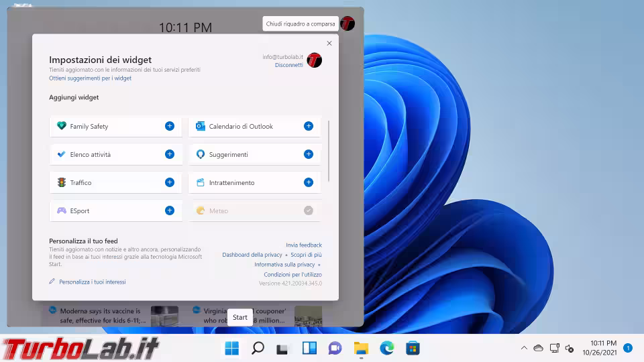The image size is (644, 362).
Task: Open Personalizza i tuoi interessi
Action: (92, 282)
